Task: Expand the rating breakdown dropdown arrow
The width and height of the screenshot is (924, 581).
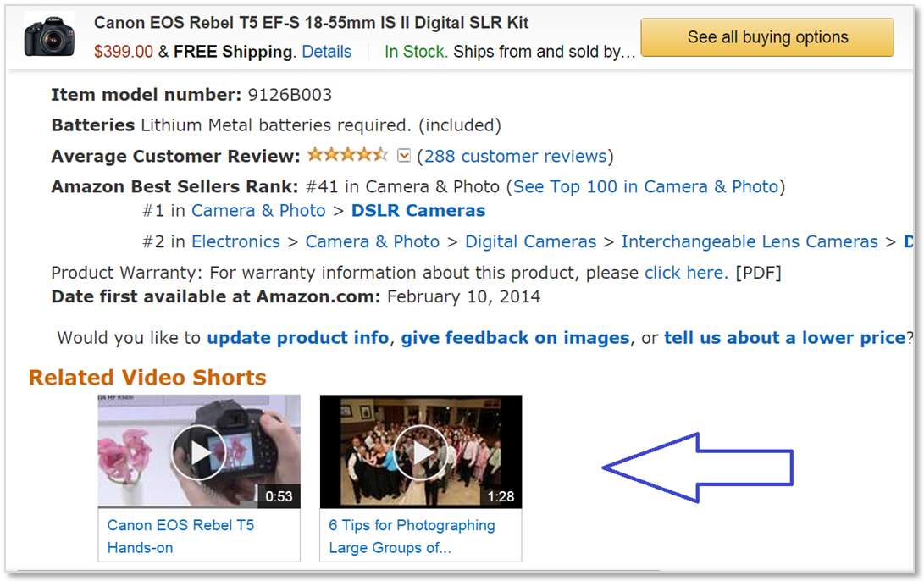Action: 404,156
